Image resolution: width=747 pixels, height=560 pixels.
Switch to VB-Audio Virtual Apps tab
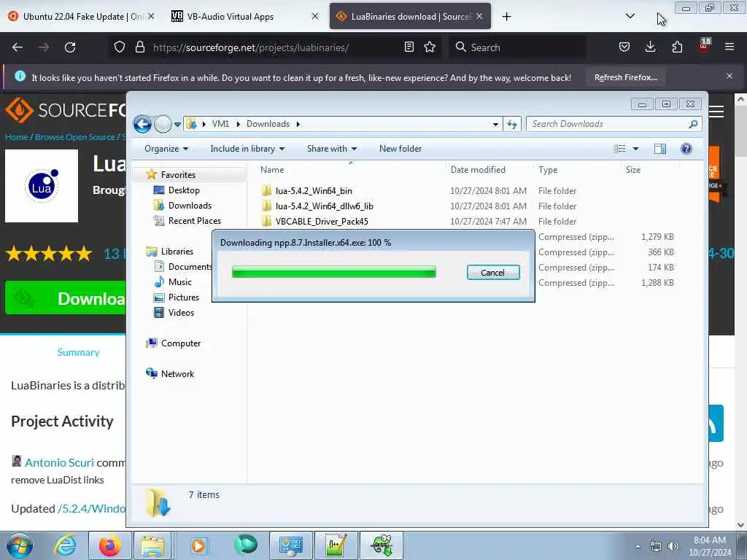pyautogui.click(x=238, y=17)
